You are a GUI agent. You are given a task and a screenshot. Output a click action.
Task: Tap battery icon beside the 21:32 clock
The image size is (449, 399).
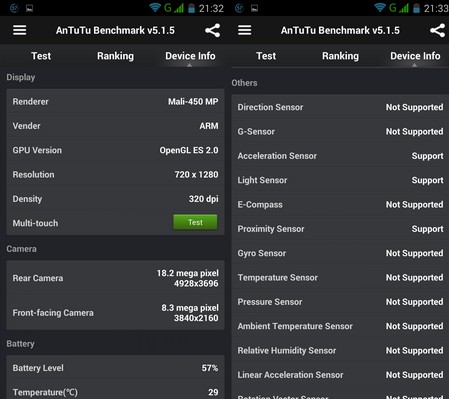click(191, 8)
